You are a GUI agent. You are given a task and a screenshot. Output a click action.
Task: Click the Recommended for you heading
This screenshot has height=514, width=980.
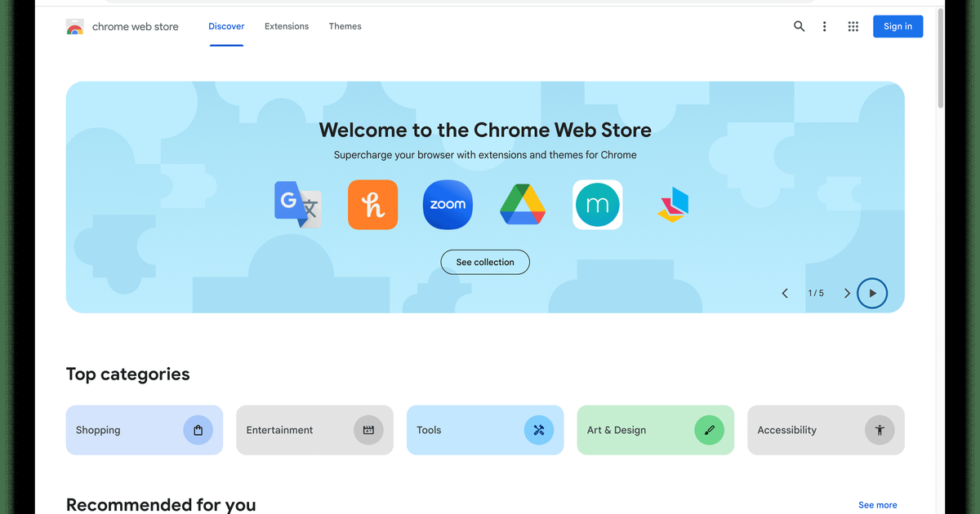tap(161, 505)
